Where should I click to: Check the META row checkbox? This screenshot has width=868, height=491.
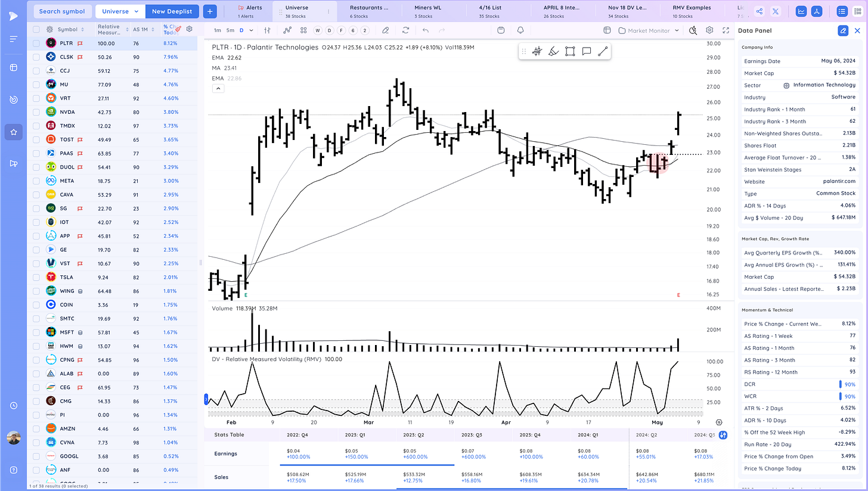click(36, 181)
